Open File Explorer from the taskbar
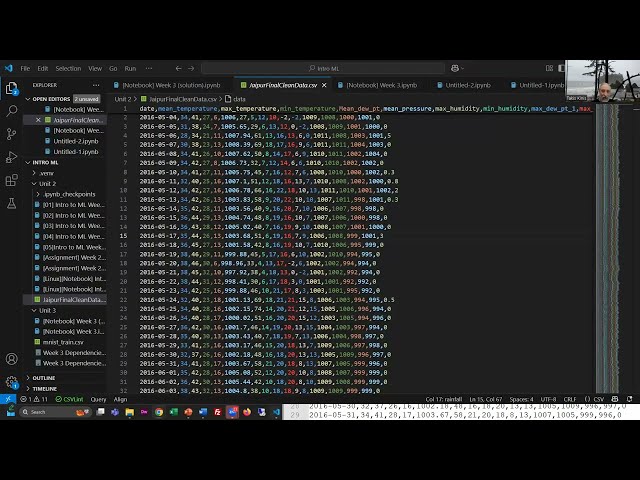This screenshot has width=640, height=480. click(130, 412)
